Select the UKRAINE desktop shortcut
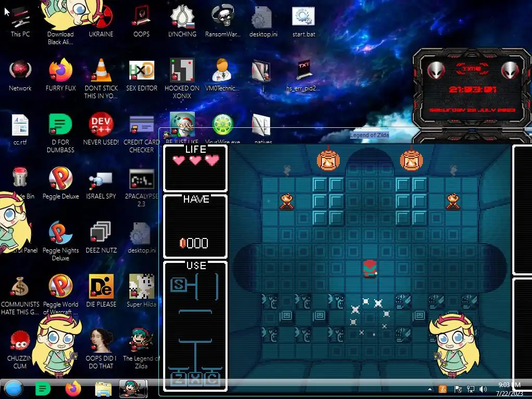The height and width of the screenshot is (399, 532). coord(101,22)
